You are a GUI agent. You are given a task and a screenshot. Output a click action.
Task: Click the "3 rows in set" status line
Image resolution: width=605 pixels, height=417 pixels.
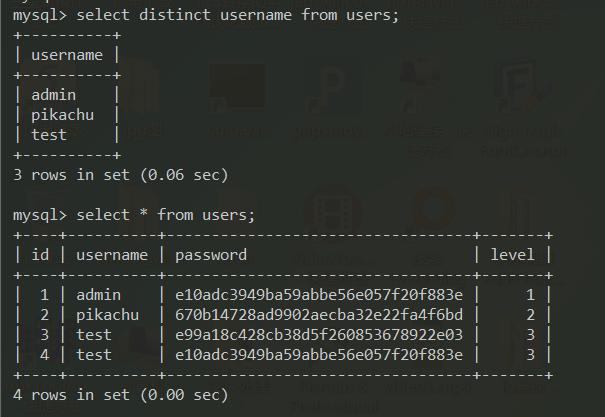click(x=121, y=175)
